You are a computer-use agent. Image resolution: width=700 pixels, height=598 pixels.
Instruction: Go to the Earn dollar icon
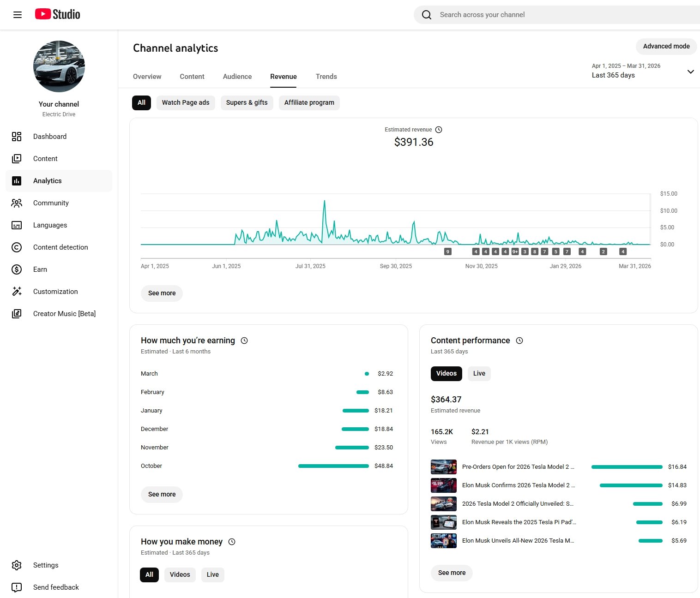coord(17,269)
